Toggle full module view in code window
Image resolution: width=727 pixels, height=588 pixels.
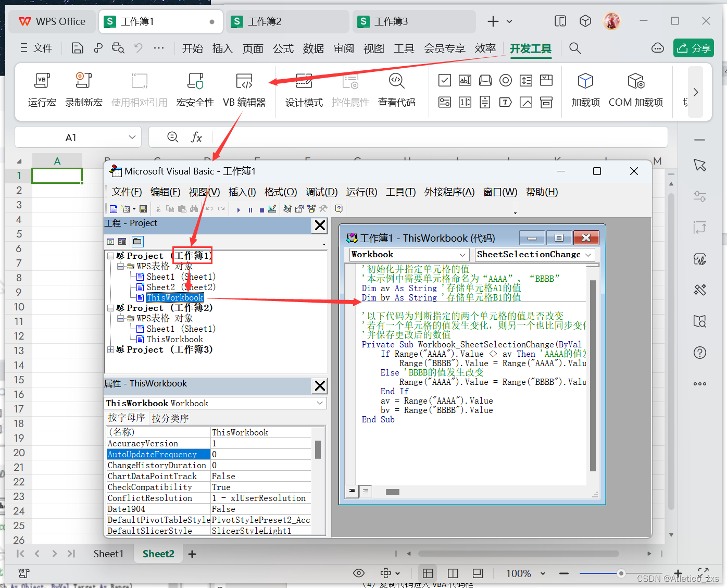click(x=366, y=491)
